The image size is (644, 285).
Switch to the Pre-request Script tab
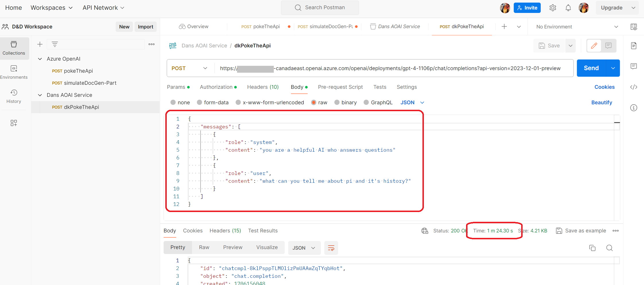pyautogui.click(x=340, y=87)
